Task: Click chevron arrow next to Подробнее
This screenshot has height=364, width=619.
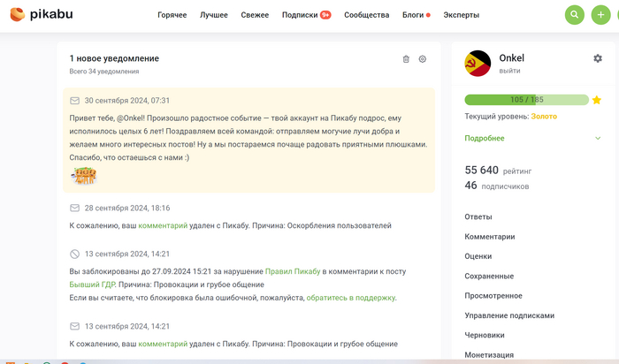Action: pyautogui.click(x=598, y=139)
